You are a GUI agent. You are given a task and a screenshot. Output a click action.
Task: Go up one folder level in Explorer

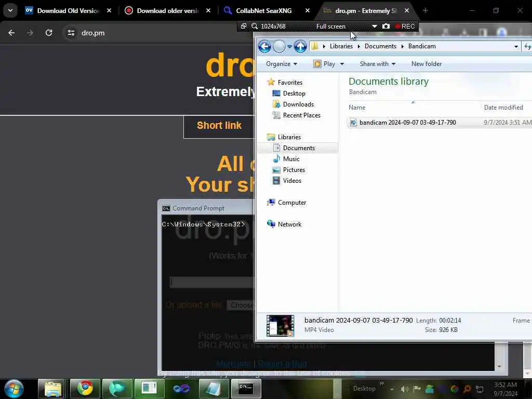click(300, 46)
